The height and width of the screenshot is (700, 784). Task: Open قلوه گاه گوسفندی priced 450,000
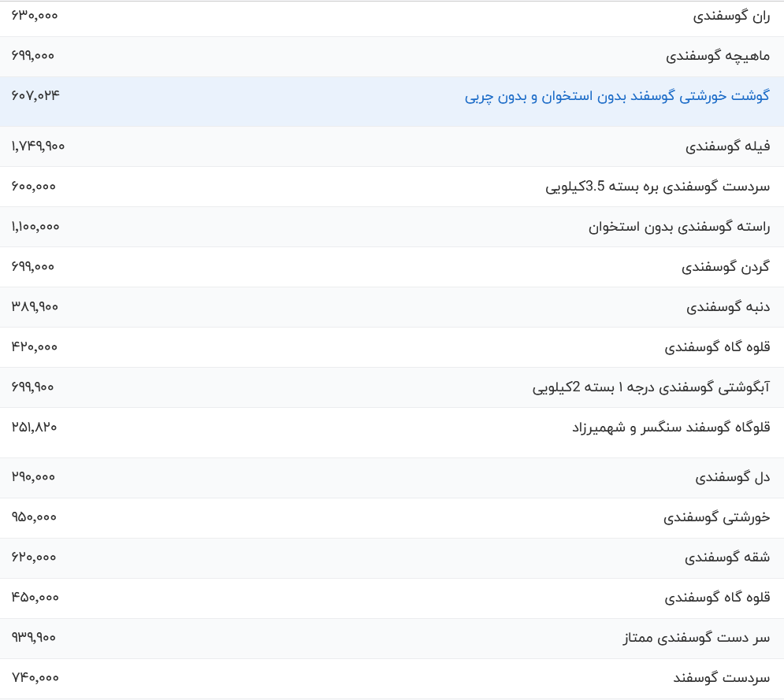(x=717, y=598)
